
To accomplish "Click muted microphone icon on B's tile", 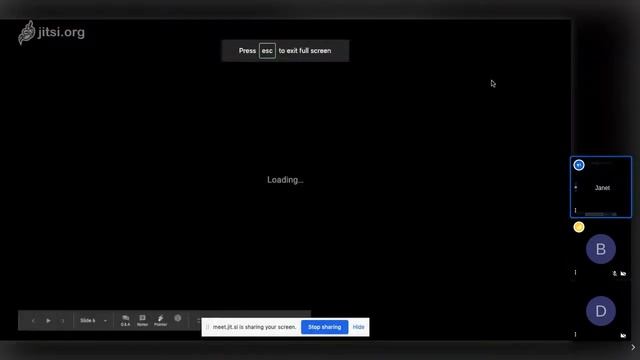I will tap(615, 273).
